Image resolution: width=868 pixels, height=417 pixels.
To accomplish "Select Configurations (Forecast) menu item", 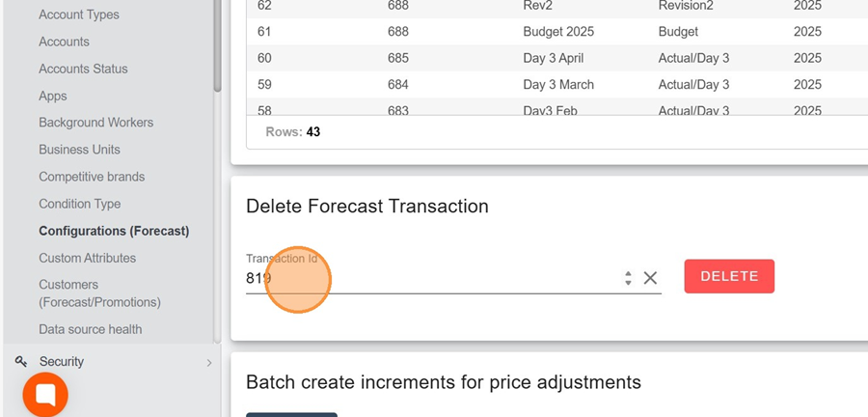I will point(114,232).
